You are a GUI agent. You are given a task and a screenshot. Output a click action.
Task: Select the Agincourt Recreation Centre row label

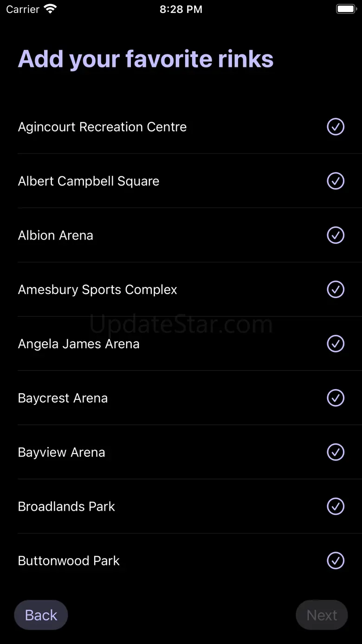click(102, 127)
